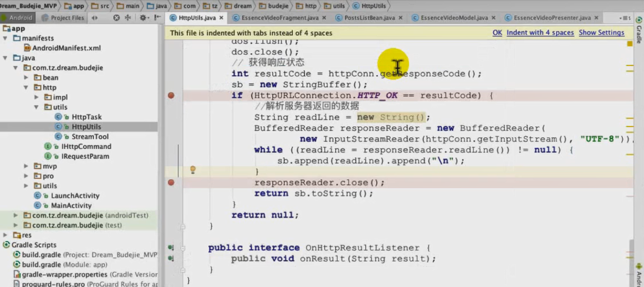Viewport: 644px width, 287px height.
Task: Toggle breakpoint on the responseReader.close() line
Action: [x=171, y=182]
